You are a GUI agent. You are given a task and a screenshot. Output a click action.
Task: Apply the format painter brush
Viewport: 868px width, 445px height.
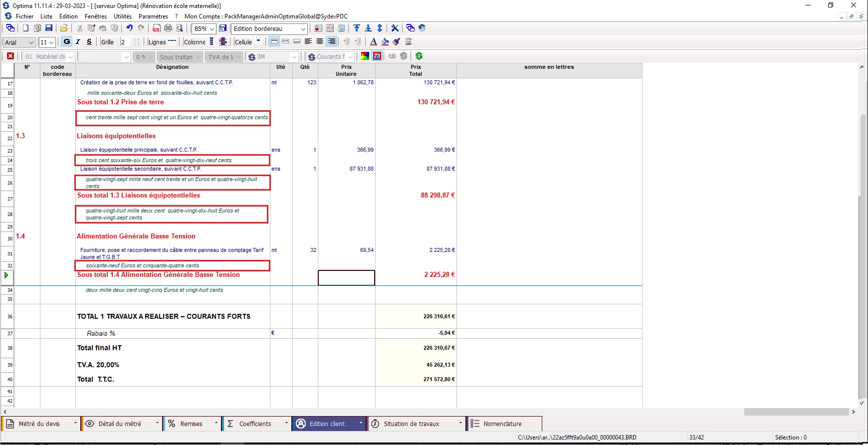click(397, 42)
